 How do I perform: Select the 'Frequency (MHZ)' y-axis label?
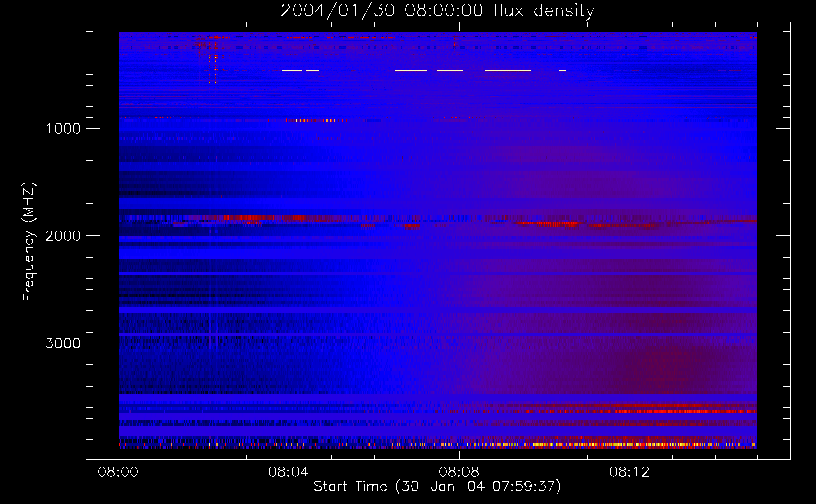pos(29,242)
